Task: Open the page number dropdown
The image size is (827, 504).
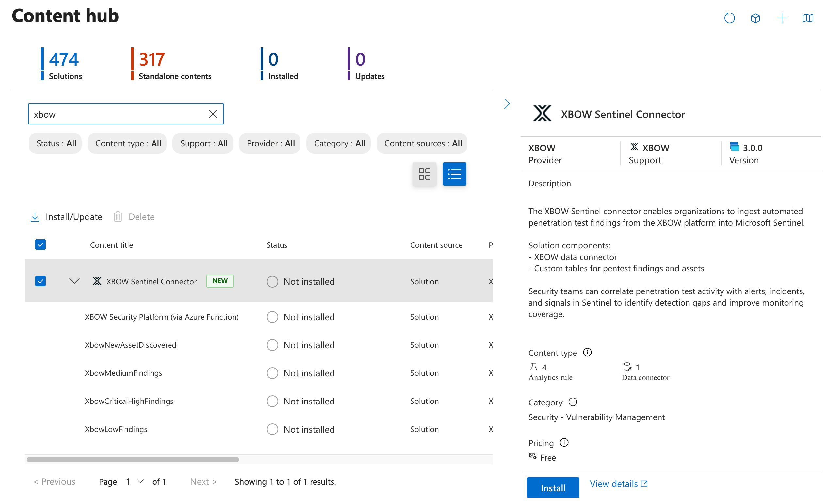Action: (134, 481)
